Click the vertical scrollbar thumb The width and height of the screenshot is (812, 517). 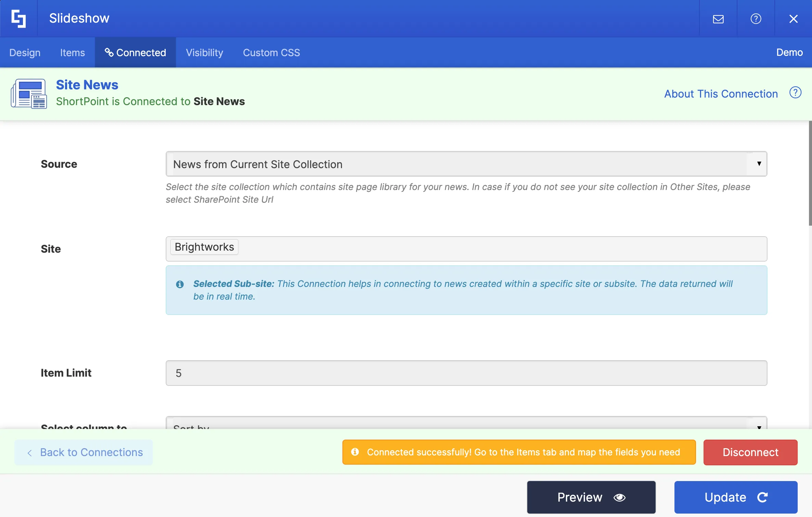[x=810, y=173]
